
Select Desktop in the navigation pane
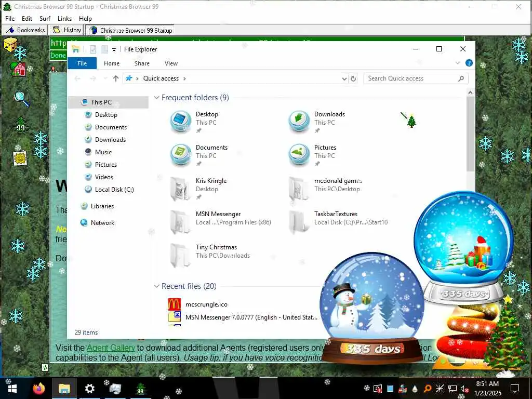click(106, 115)
